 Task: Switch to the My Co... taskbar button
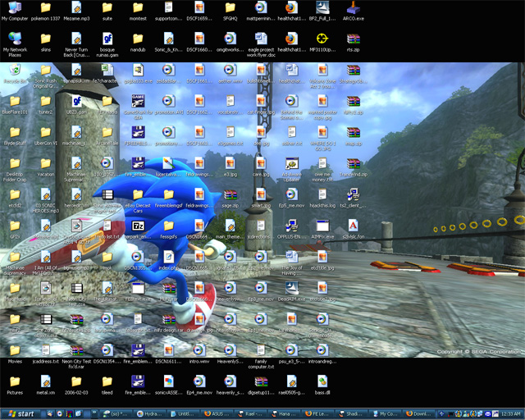[386, 413]
